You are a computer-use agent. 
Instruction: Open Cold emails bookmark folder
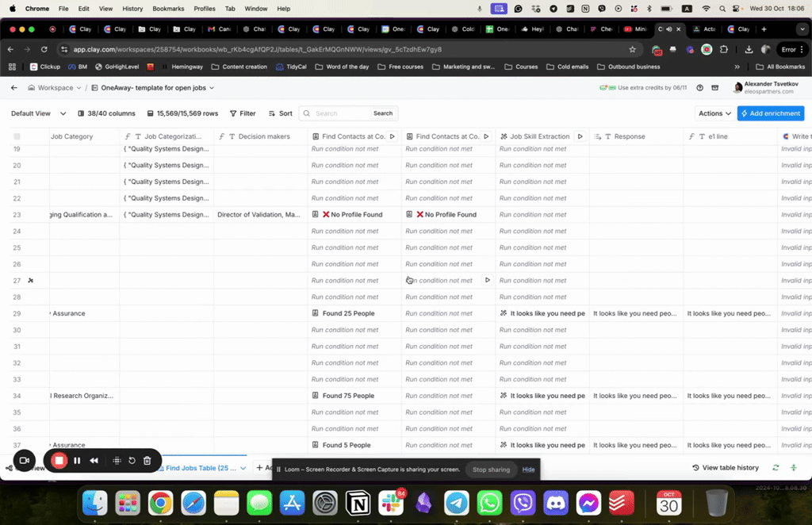[x=568, y=67]
